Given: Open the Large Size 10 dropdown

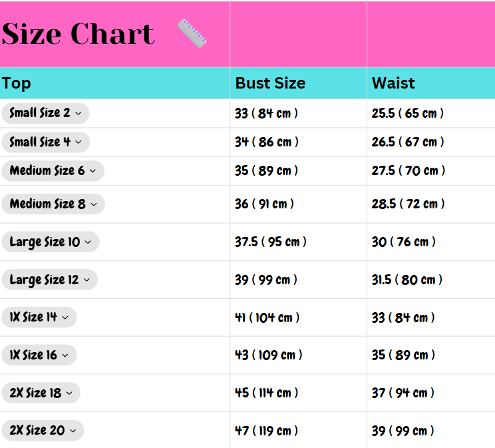Looking at the screenshot, I should (51, 242).
